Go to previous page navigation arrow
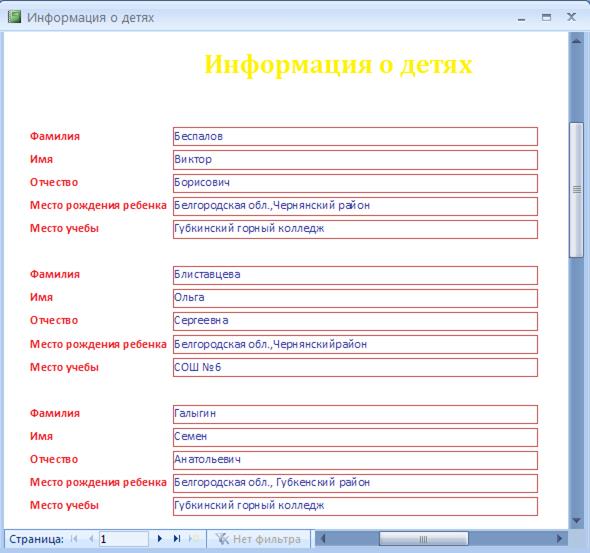 pyautogui.click(x=91, y=539)
